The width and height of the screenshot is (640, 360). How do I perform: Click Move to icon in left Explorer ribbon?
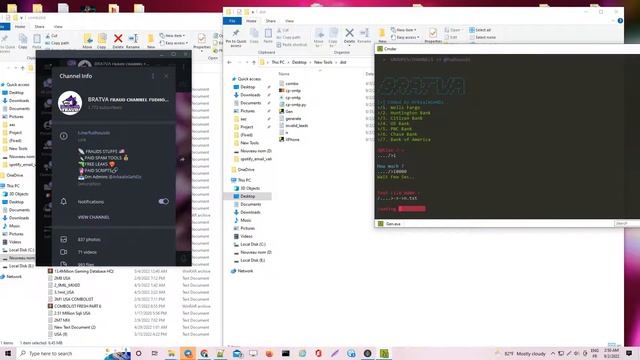coord(88,39)
